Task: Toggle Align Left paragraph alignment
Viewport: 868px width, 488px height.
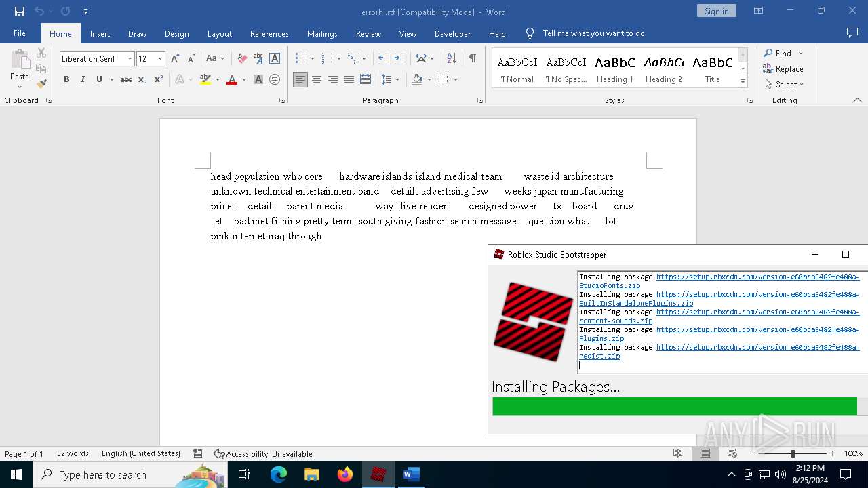Action: tap(300, 79)
